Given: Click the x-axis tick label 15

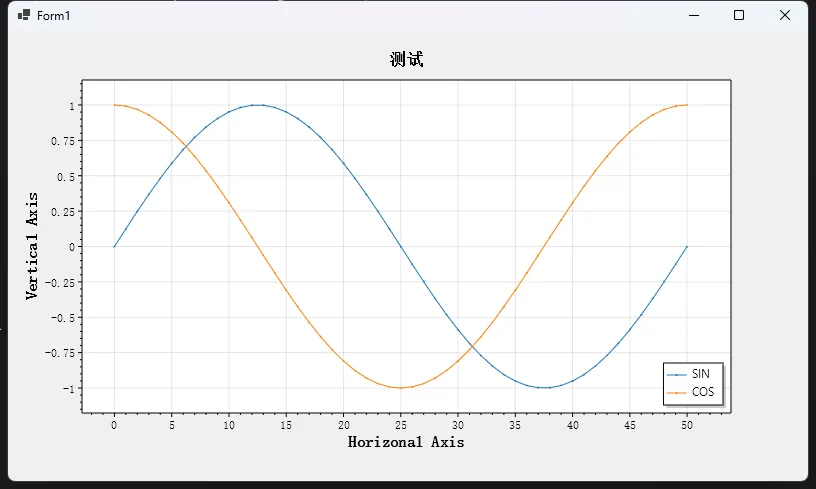Looking at the screenshot, I should [x=286, y=425].
